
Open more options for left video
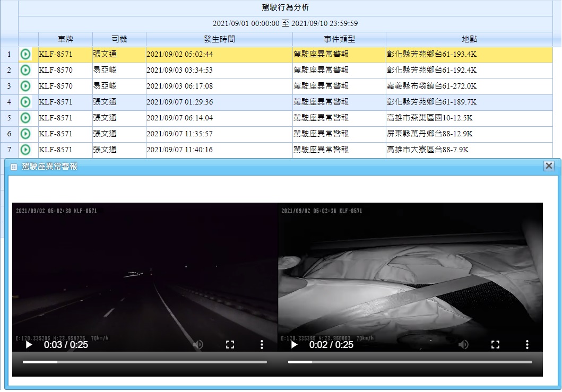tap(262, 345)
